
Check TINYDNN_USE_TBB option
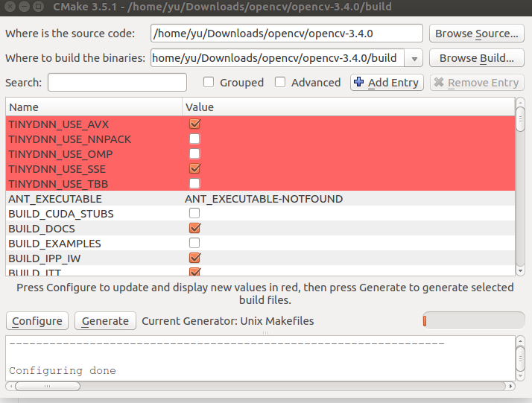(194, 183)
